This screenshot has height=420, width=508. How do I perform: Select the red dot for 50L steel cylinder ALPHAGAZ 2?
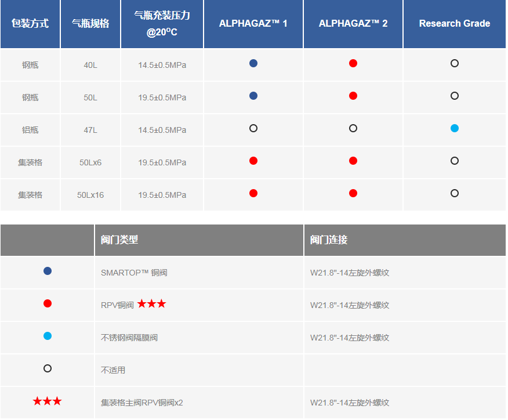point(353,96)
